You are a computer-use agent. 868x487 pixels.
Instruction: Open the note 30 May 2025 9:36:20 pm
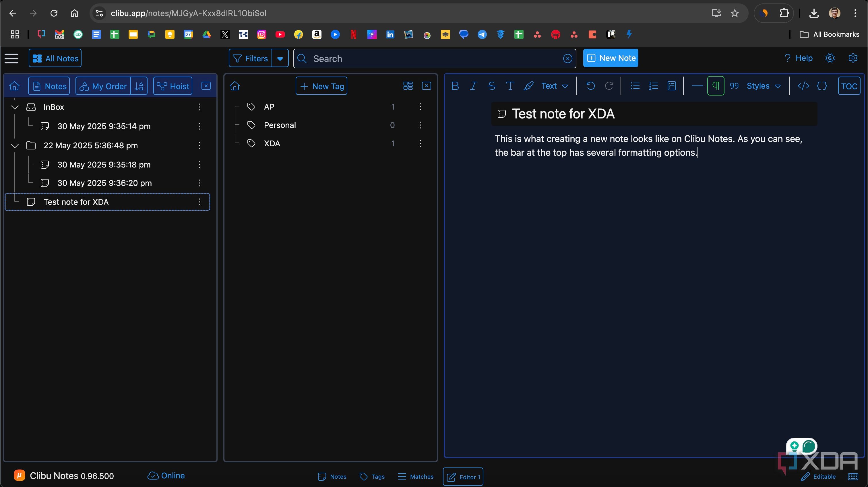click(104, 183)
